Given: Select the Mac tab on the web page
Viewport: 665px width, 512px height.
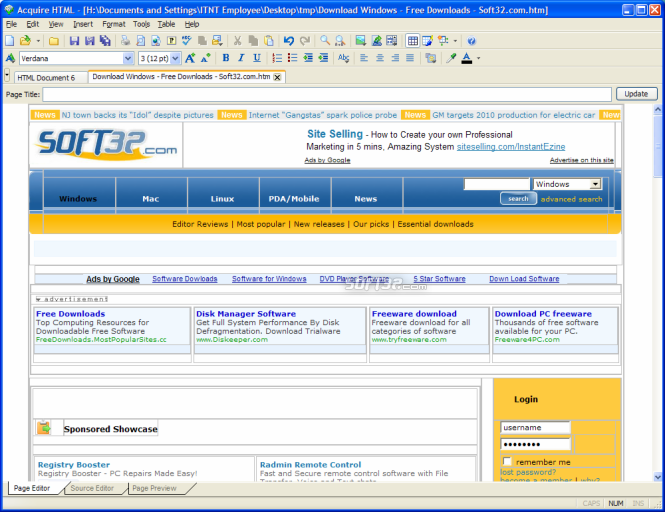Looking at the screenshot, I should [x=151, y=199].
